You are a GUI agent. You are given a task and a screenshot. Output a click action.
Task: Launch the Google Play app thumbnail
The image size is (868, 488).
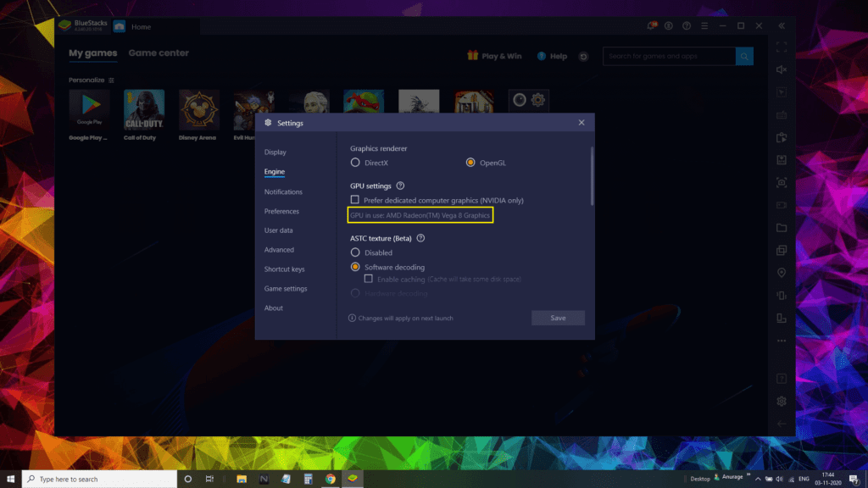(89, 109)
